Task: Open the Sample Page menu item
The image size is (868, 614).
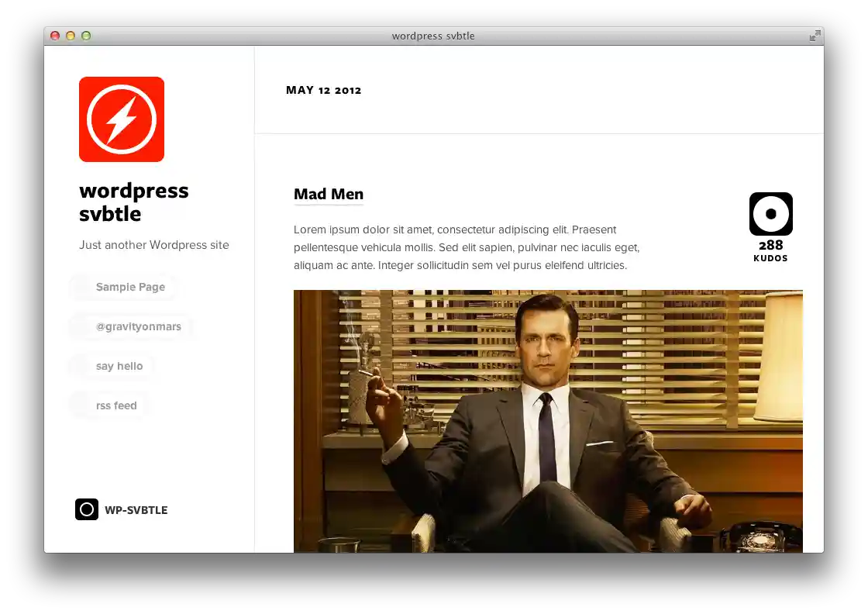Action: pyautogui.click(x=130, y=287)
